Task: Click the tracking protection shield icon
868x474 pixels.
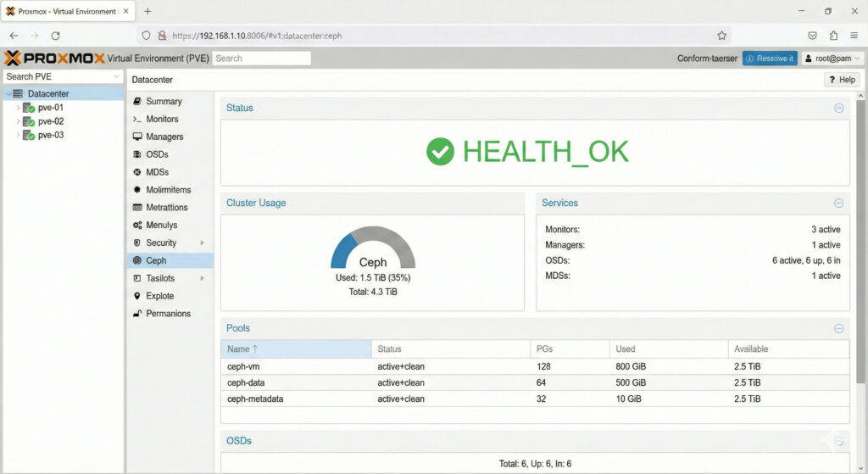Action: pos(146,36)
